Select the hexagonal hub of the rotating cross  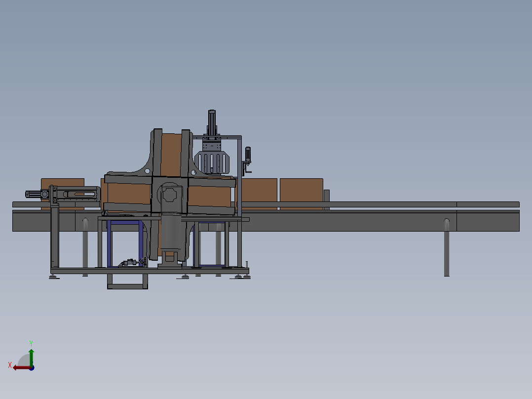point(169,195)
